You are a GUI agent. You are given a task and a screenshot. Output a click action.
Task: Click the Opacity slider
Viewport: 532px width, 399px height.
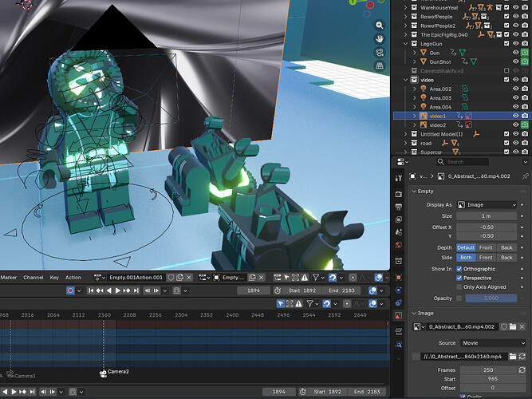point(491,298)
